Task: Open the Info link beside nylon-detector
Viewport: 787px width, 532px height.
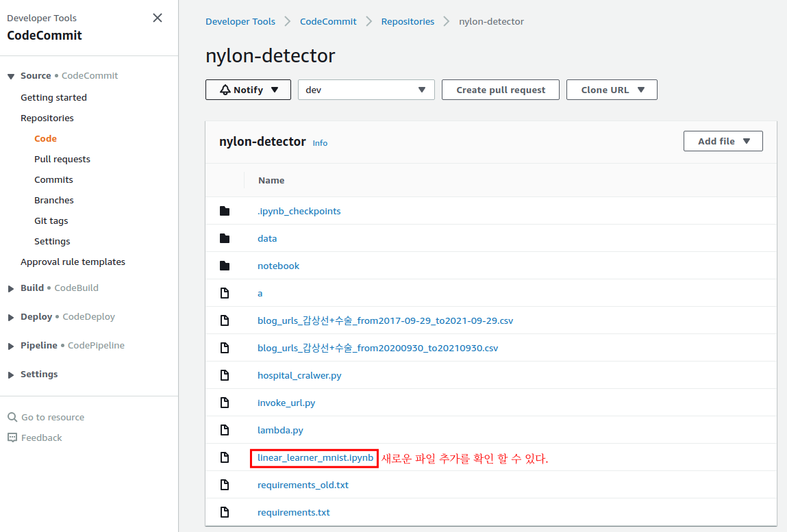Action: (x=321, y=143)
